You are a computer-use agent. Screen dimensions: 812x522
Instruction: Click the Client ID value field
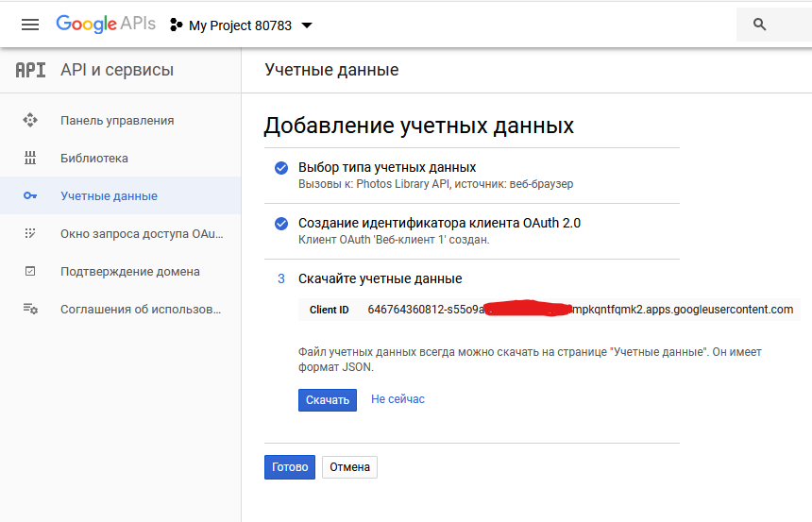pos(580,310)
